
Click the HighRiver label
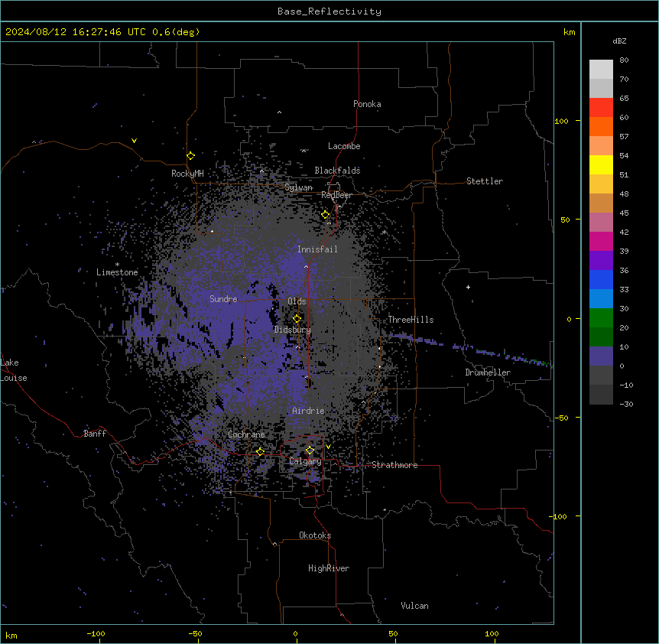(x=329, y=568)
